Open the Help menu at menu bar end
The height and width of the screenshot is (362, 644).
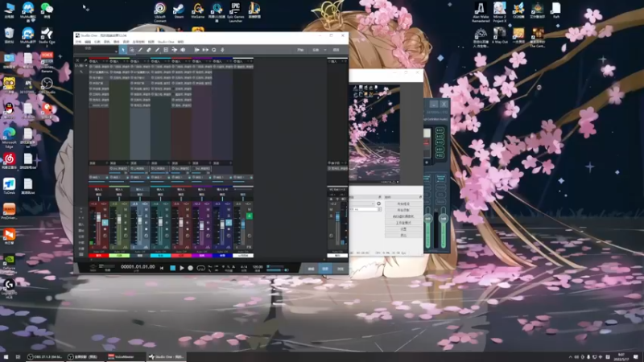(x=180, y=42)
